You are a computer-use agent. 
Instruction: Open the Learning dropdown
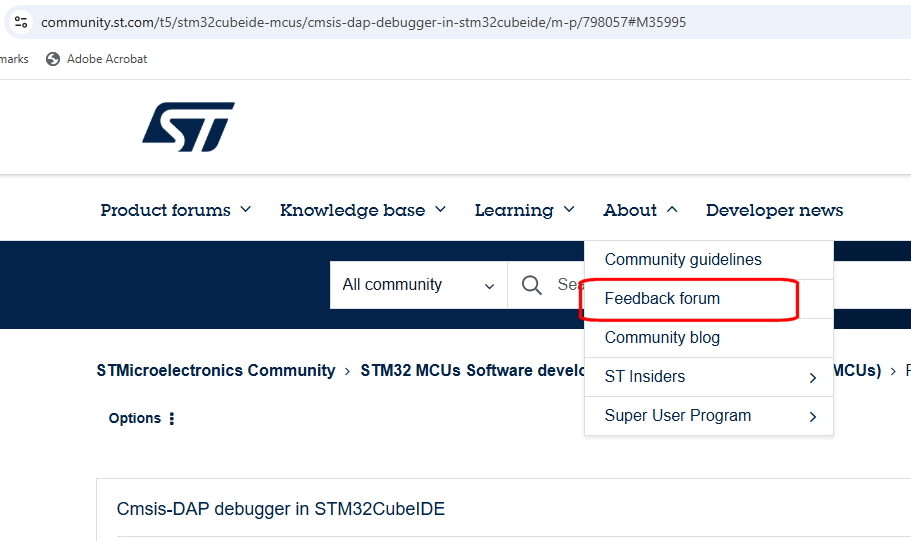(x=525, y=210)
